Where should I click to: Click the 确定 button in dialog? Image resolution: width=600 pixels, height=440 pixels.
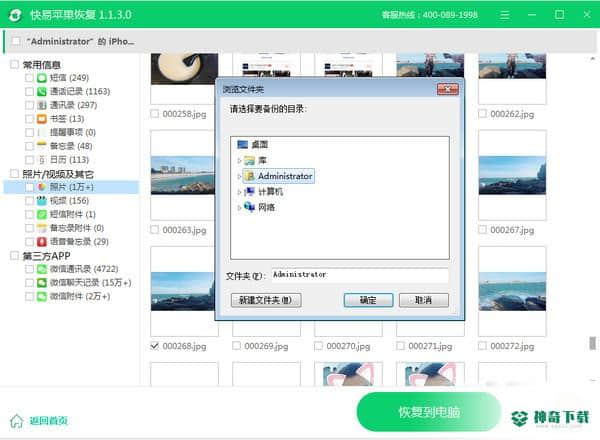point(368,300)
